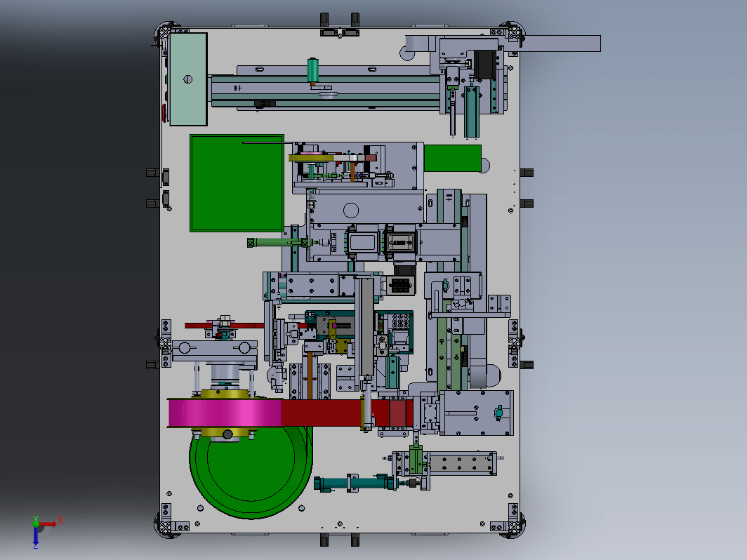Select the long gray bar protruding past the frame
747x560 pixels.
click(x=561, y=44)
